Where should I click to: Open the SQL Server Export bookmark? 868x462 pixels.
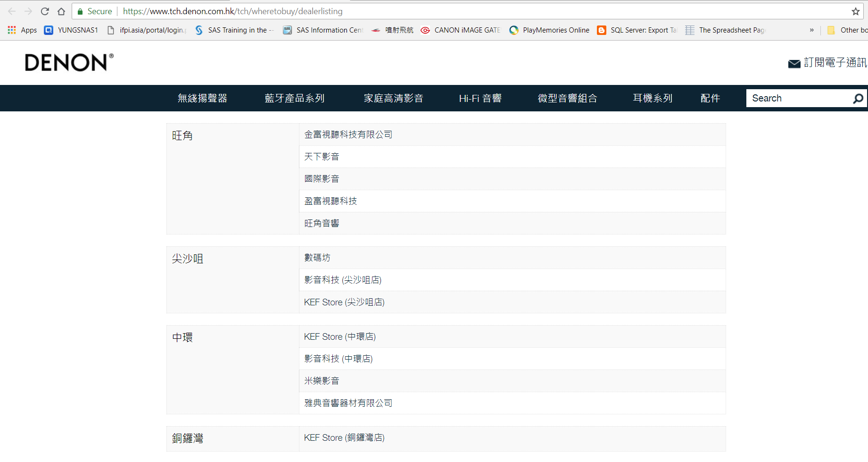click(637, 30)
